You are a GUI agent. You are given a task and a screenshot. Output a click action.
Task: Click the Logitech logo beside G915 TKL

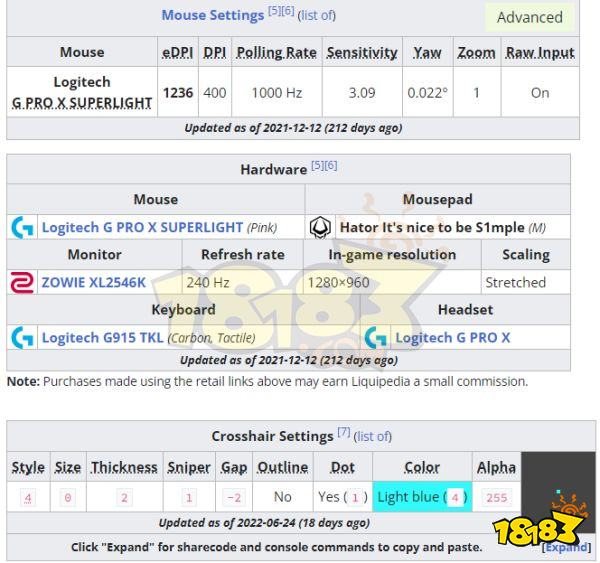(22, 338)
